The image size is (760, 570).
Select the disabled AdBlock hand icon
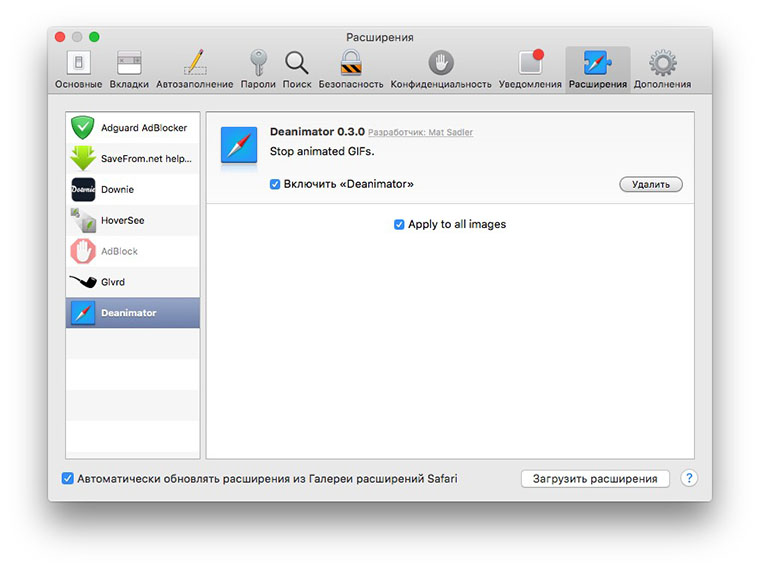[x=83, y=251]
